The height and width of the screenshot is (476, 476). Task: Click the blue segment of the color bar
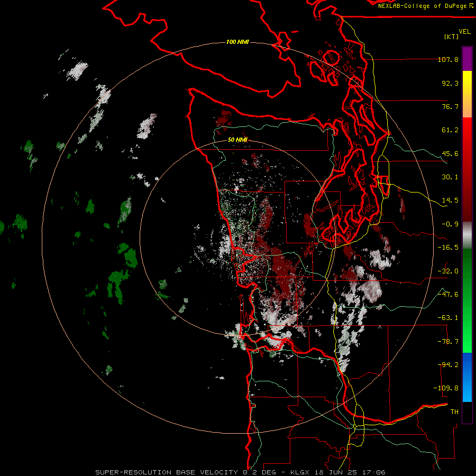[x=467, y=377]
